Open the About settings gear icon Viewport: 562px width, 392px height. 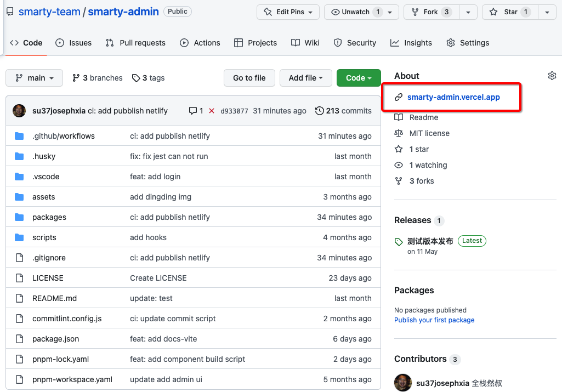(552, 76)
